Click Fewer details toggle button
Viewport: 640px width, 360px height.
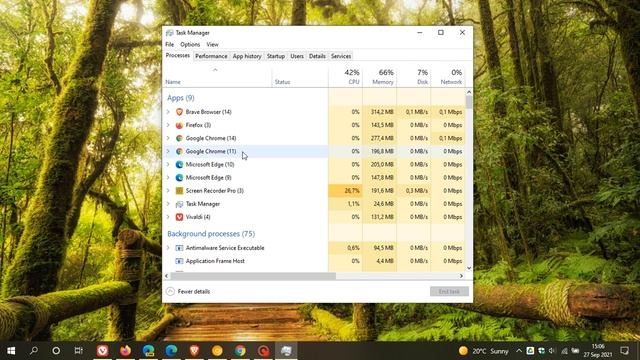point(188,291)
